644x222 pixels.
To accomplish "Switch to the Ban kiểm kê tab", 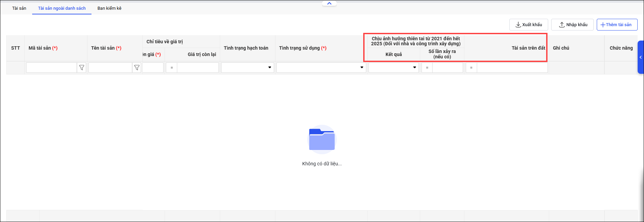I will (x=109, y=8).
